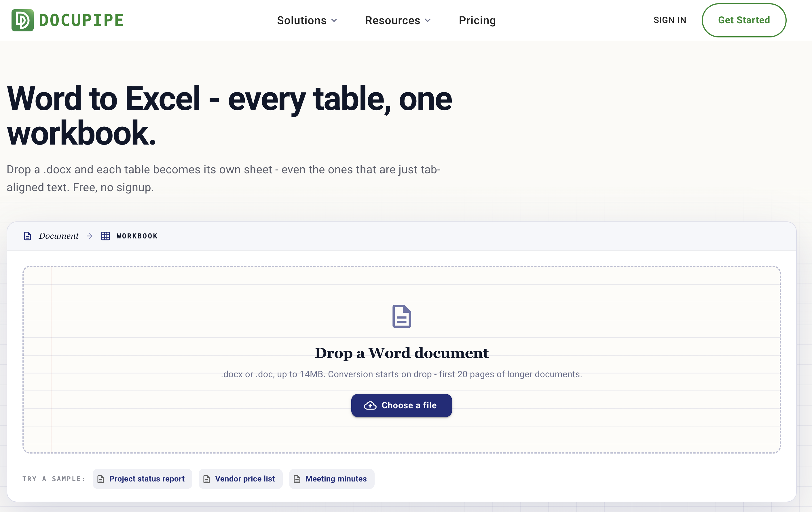Try the Meeting minutes sample
812x512 pixels.
click(x=331, y=479)
